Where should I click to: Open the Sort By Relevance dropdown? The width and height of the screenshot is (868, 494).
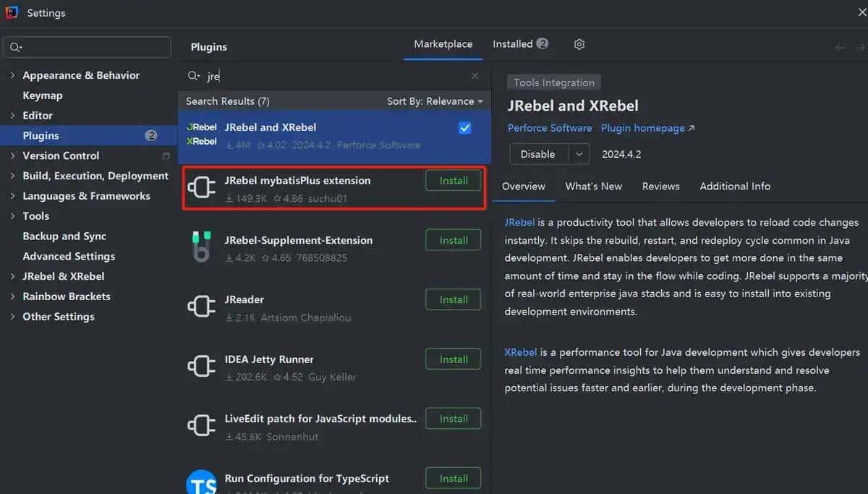pos(435,101)
